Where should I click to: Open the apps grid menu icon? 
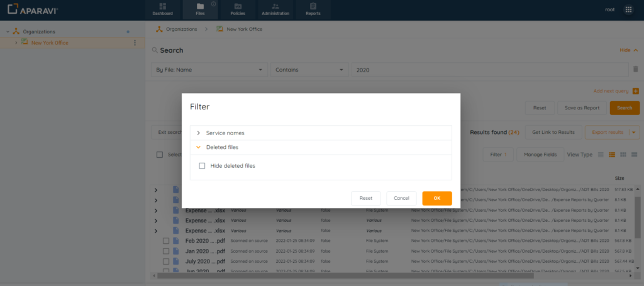point(628,10)
